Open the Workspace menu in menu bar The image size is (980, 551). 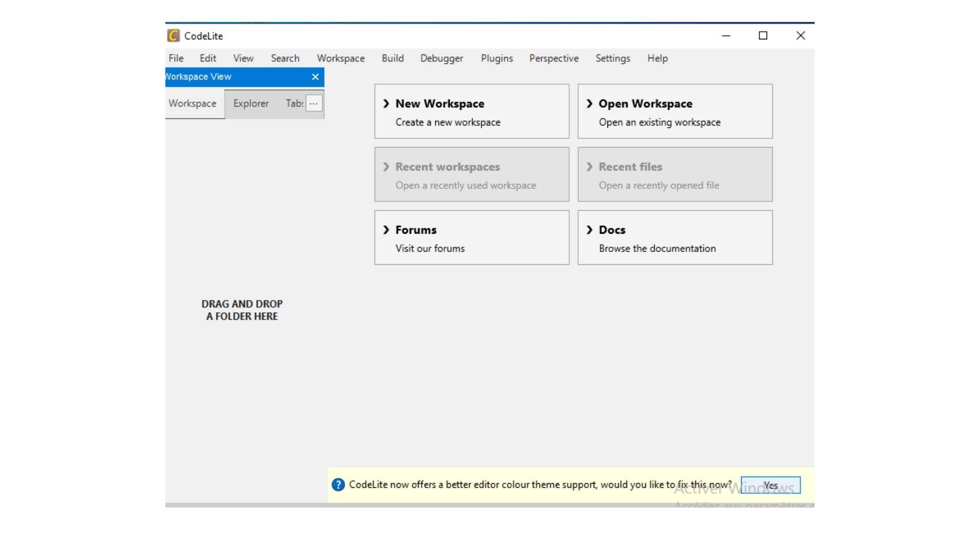[341, 58]
